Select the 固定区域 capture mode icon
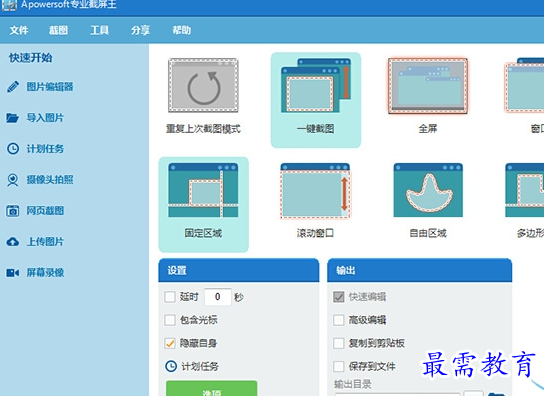 203,190
